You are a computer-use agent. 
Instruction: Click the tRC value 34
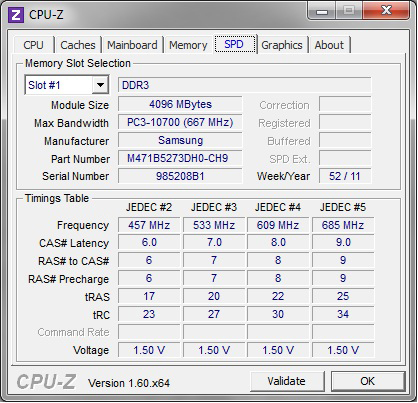click(x=343, y=315)
